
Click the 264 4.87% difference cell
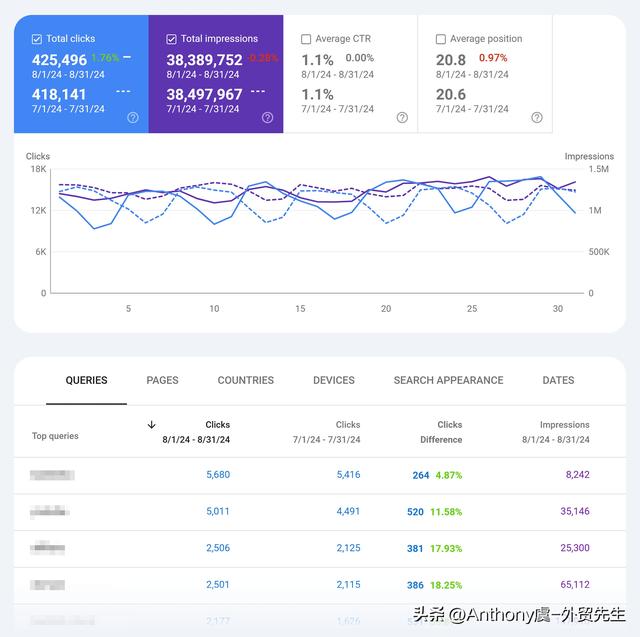(437, 475)
